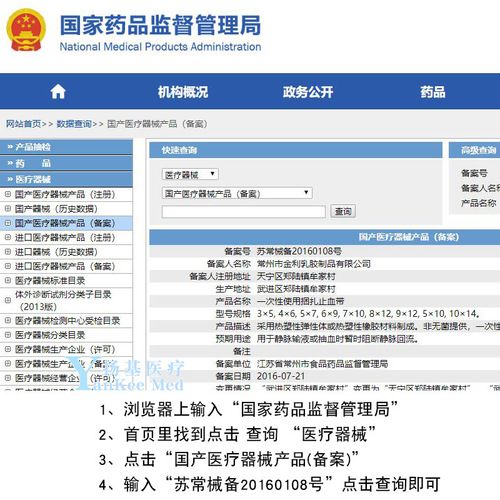Expand the 医疗器械检测中心受检目录 plus icon
The height and width of the screenshot is (500, 500).
click(8, 320)
